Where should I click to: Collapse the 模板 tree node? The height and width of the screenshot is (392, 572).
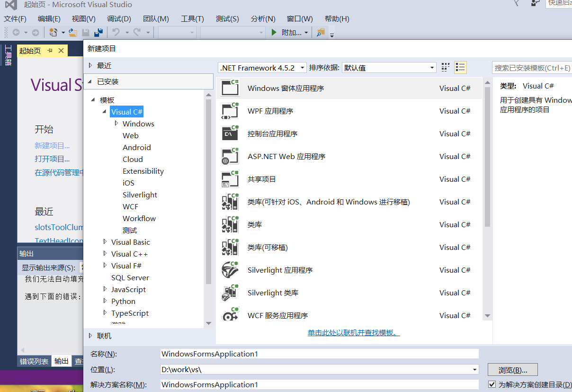pos(93,100)
